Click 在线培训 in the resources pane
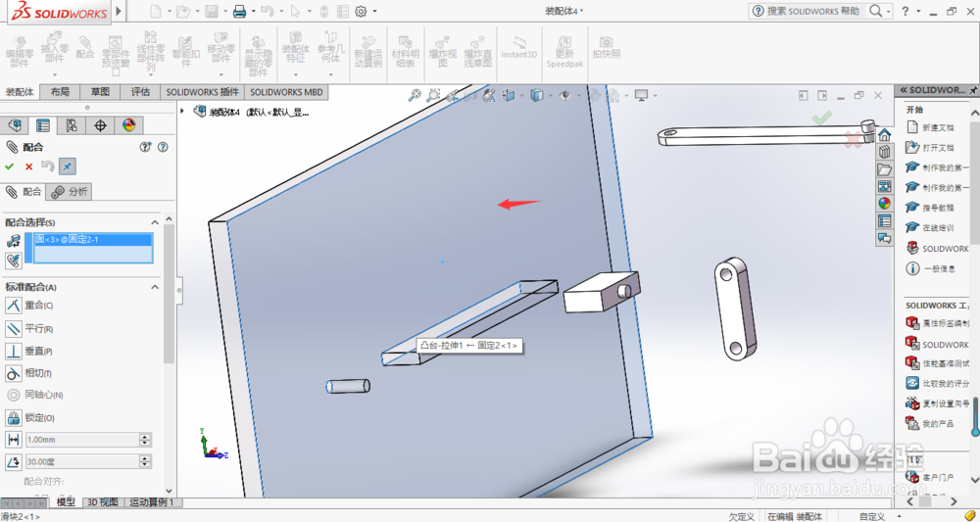 [x=938, y=227]
